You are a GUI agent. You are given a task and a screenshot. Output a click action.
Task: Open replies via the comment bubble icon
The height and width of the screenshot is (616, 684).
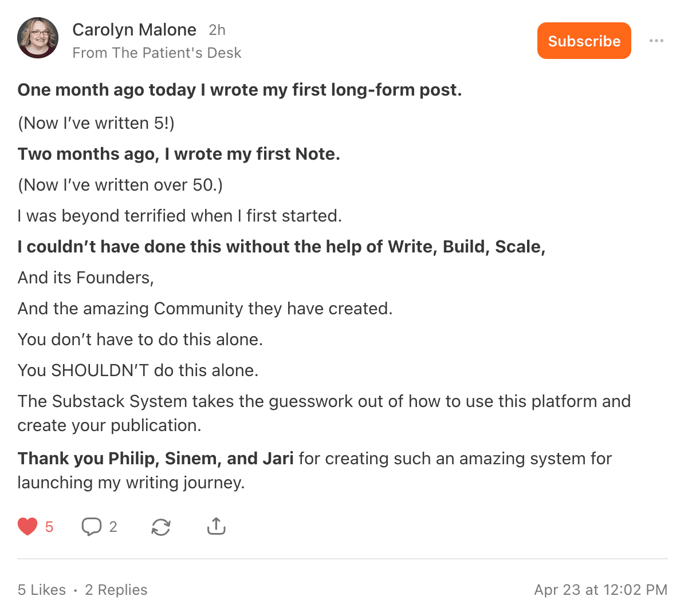tap(92, 526)
